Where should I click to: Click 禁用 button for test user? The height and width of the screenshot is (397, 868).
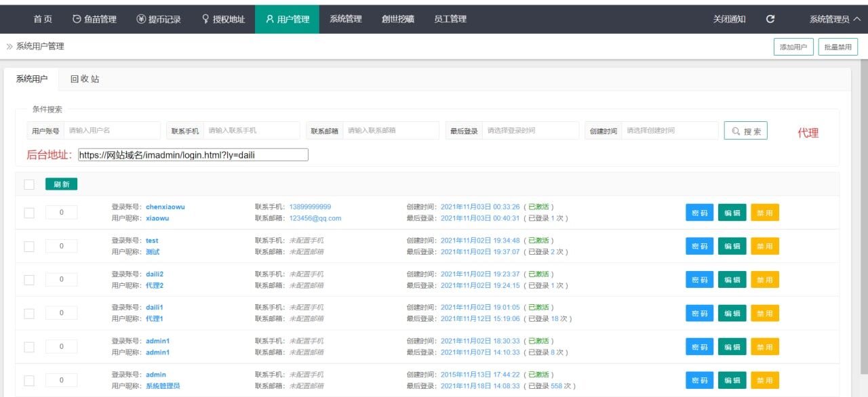coord(765,246)
